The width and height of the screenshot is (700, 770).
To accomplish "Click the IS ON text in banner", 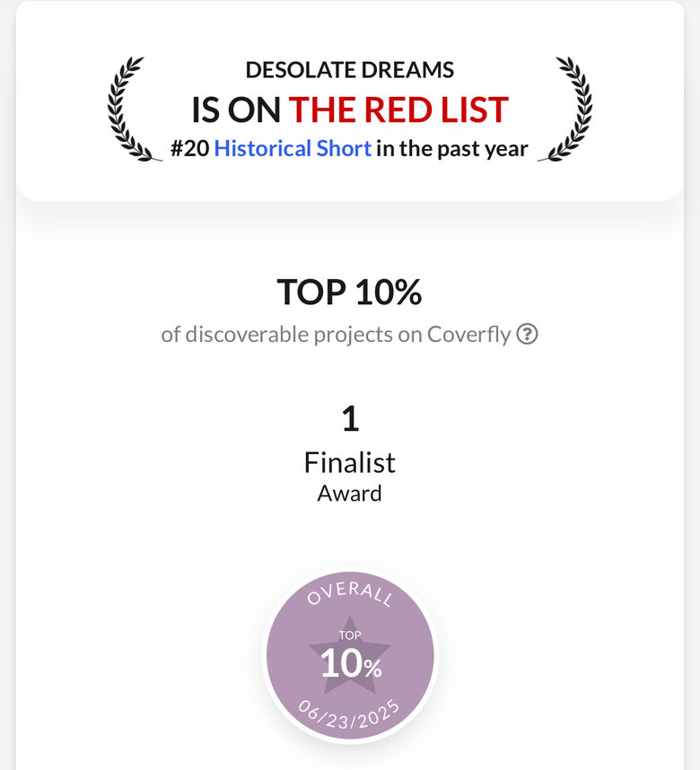I will (x=236, y=109).
